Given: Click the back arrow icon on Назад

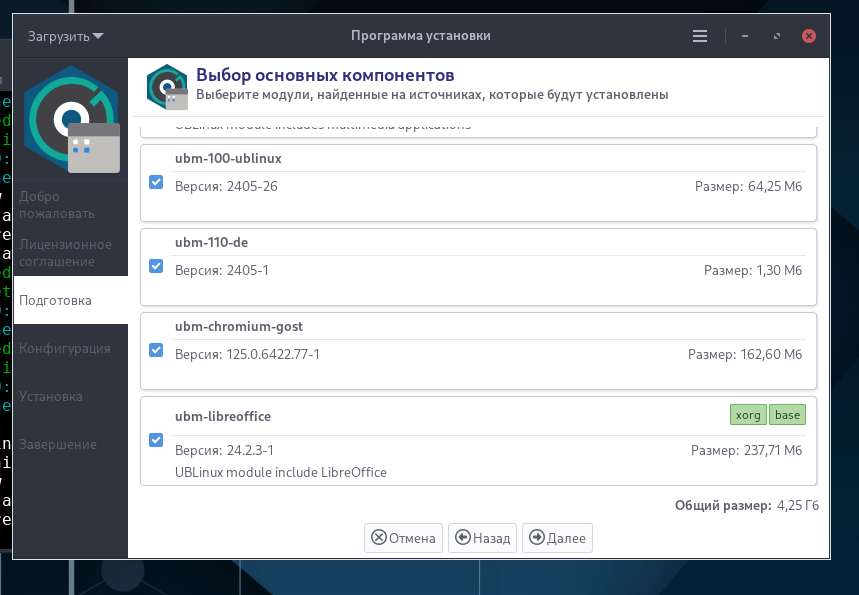Looking at the screenshot, I should [463, 537].
